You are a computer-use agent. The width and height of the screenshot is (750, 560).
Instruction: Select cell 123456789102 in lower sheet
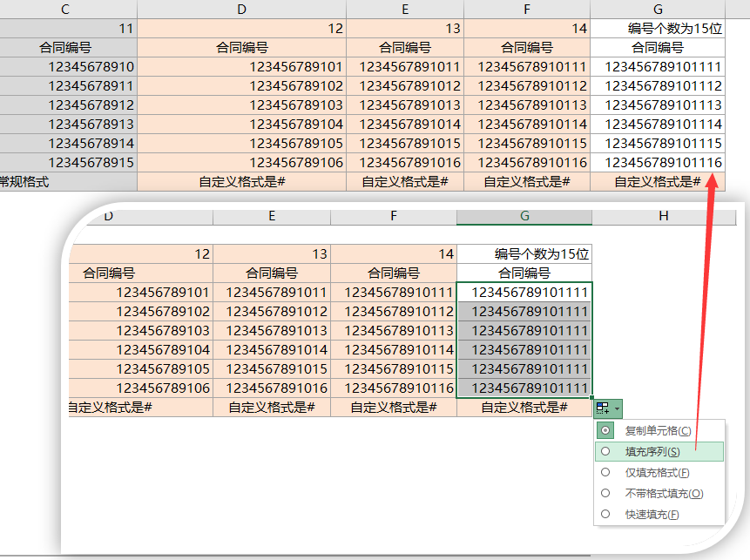click(141, 311)
